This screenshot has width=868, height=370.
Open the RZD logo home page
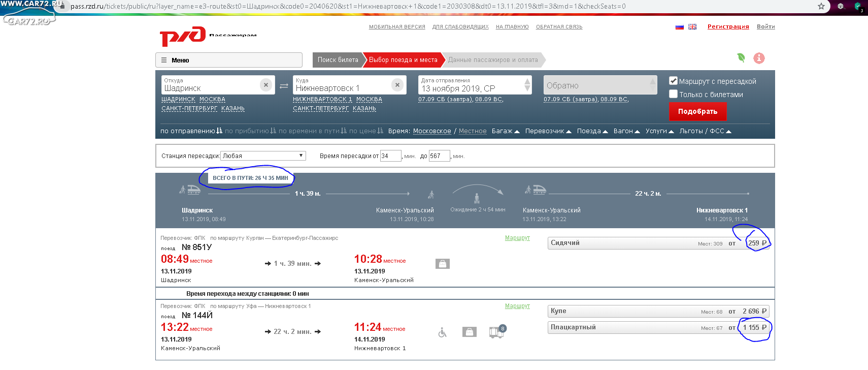183,36
